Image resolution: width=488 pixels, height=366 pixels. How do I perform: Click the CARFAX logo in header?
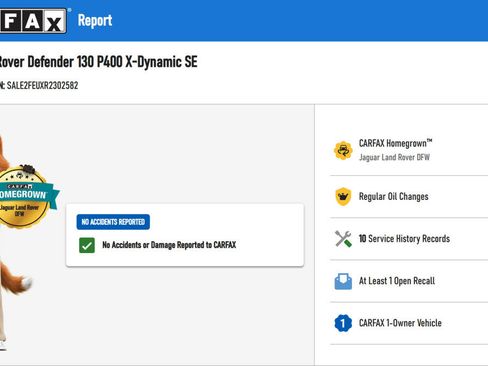click(33, 21)
